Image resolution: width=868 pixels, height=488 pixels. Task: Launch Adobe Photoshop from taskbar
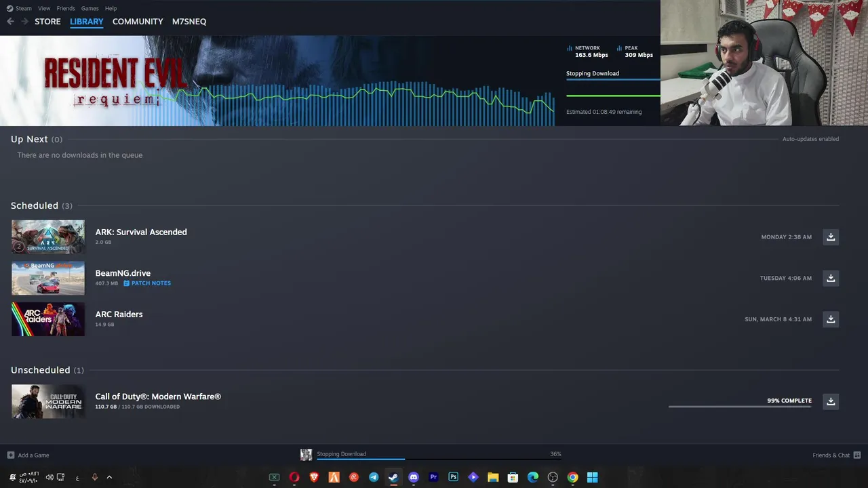[x=453, y=477]
